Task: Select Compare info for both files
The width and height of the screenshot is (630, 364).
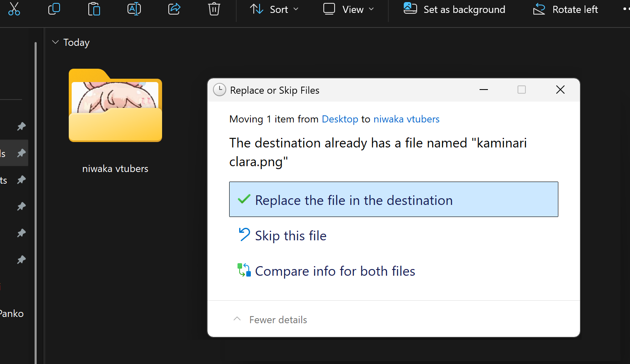Action: pyautogui.click(x=335, y=271)
